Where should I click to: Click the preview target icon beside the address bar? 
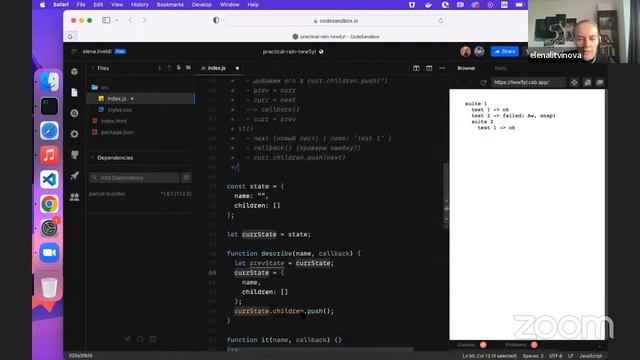click(574, 82)
